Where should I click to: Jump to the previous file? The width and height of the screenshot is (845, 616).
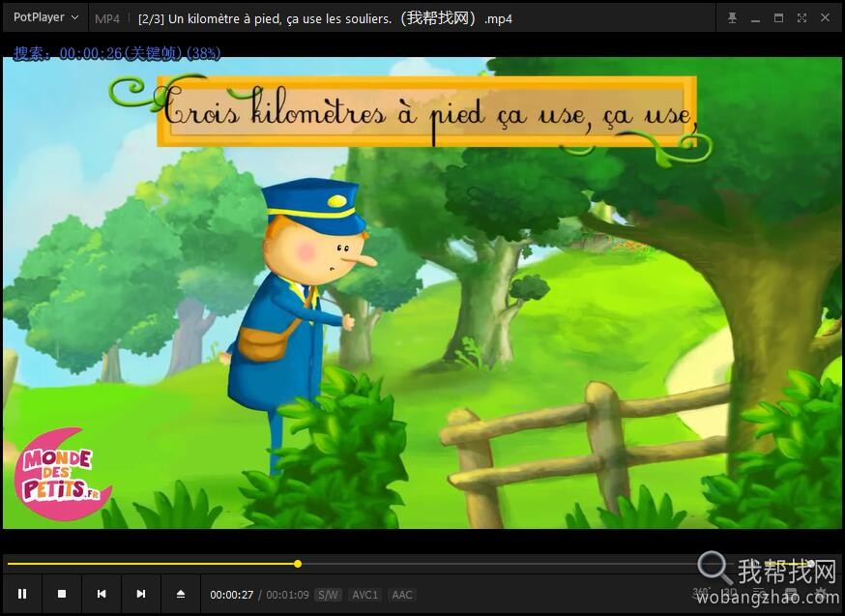(x=102, y=594)
